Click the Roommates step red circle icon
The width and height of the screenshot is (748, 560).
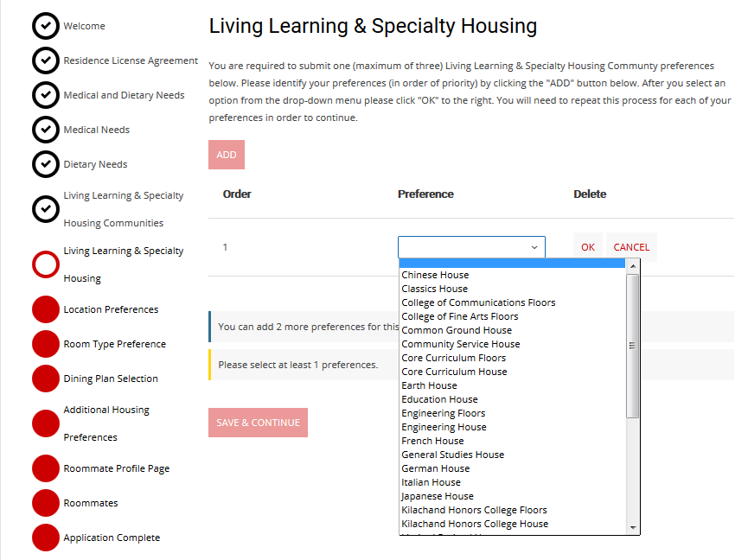pos(46,503)
